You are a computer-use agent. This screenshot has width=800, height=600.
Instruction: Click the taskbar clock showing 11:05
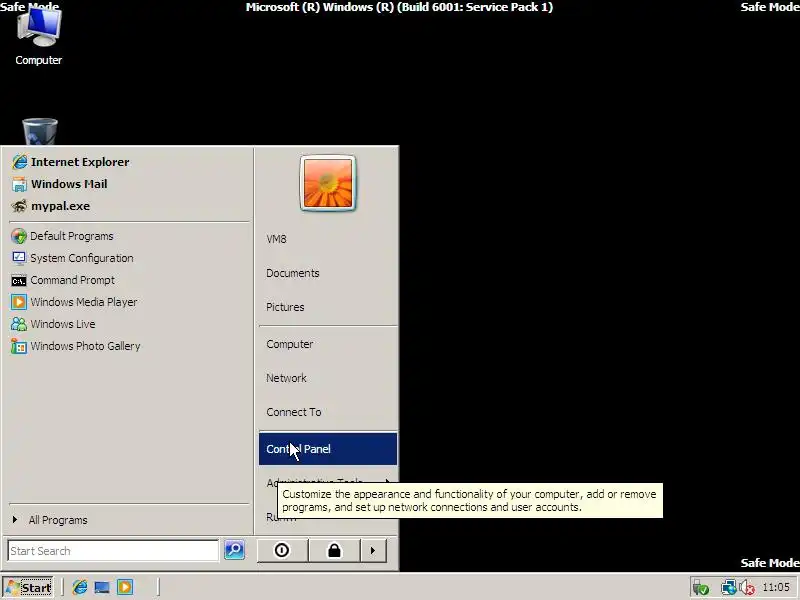pyautogui.click(x=776, y=587)
